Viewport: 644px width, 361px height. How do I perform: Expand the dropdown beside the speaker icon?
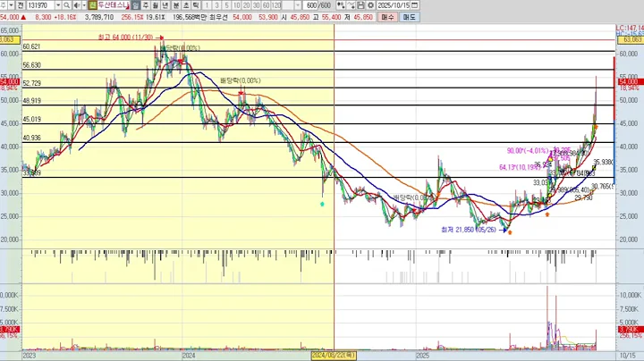click(x=84, y=5)
